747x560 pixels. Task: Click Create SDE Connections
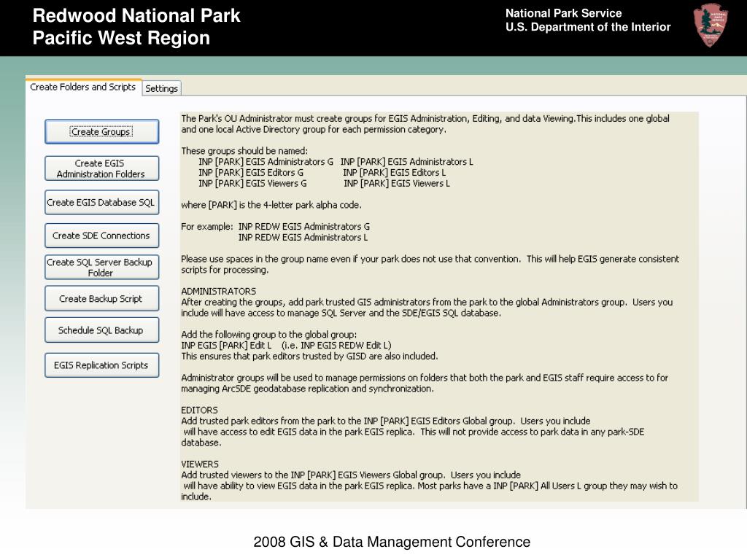[x=101, y=236]
